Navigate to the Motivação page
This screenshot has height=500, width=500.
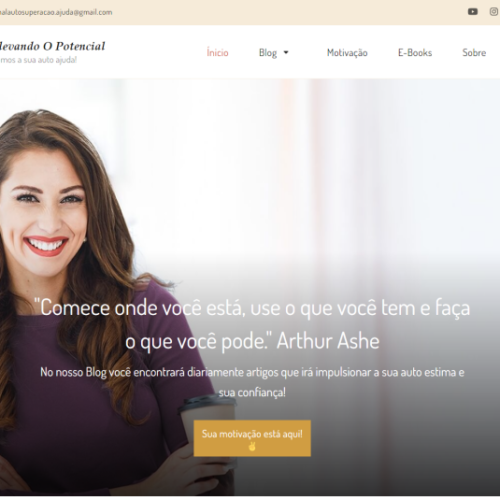(x=347, y=53)
